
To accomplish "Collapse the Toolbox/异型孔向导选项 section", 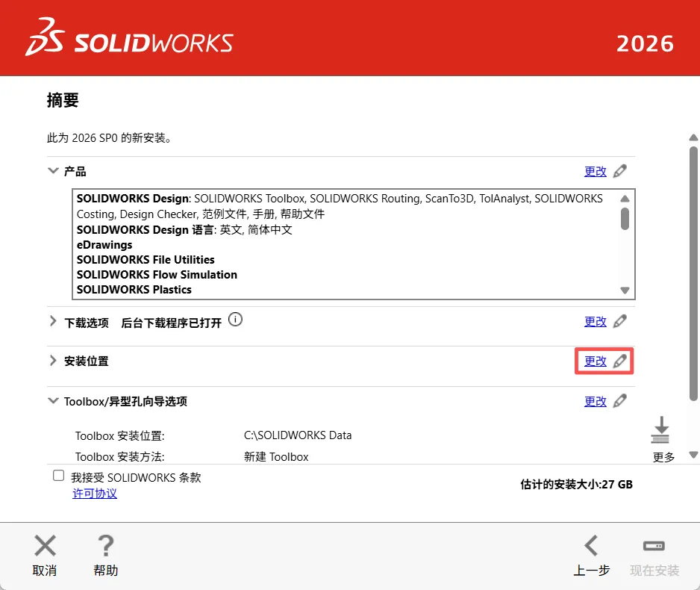I will click(53, 400).
